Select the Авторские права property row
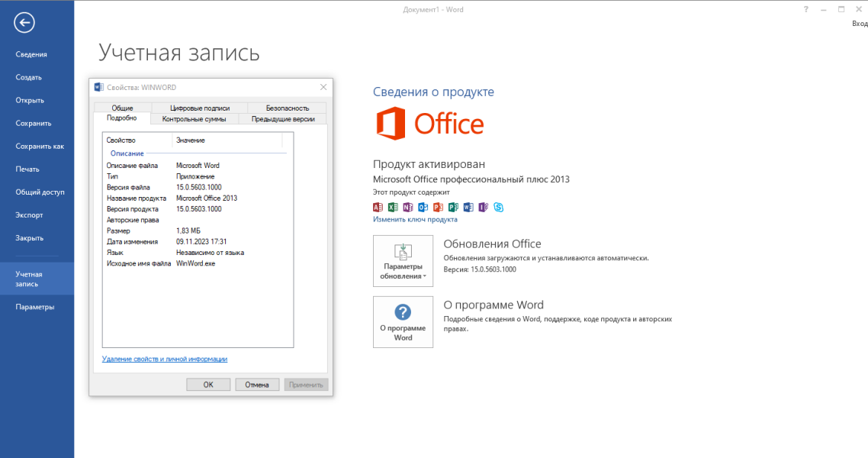 (x=197, y=220)
